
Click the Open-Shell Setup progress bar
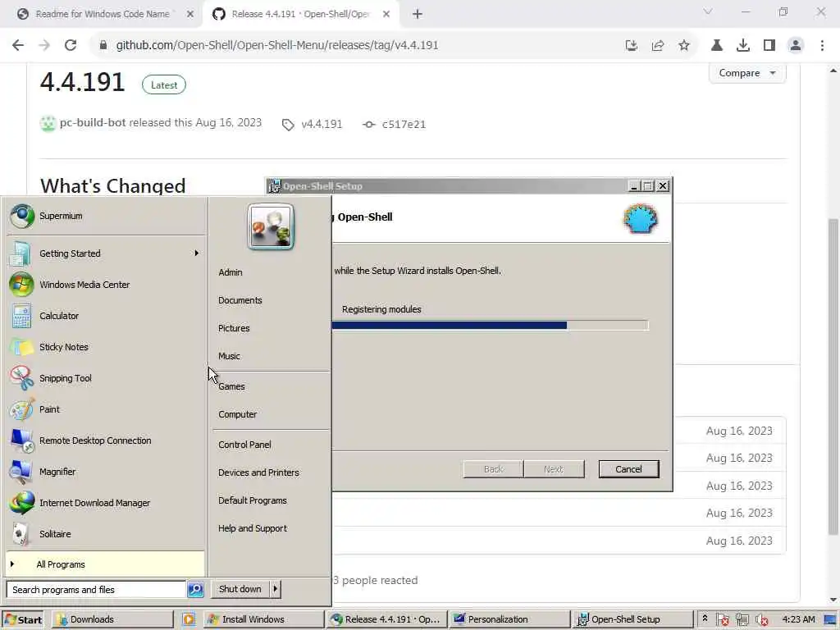[491, 325]
